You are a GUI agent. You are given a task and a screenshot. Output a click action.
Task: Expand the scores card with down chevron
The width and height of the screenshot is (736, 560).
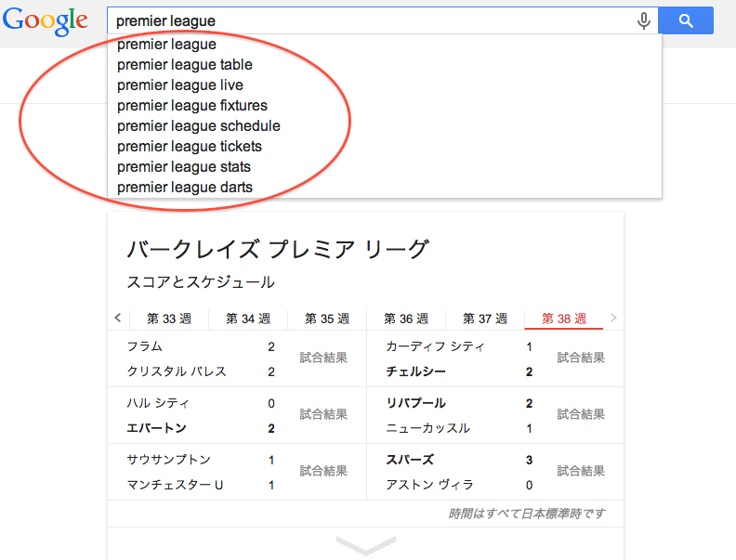[365, 545]
